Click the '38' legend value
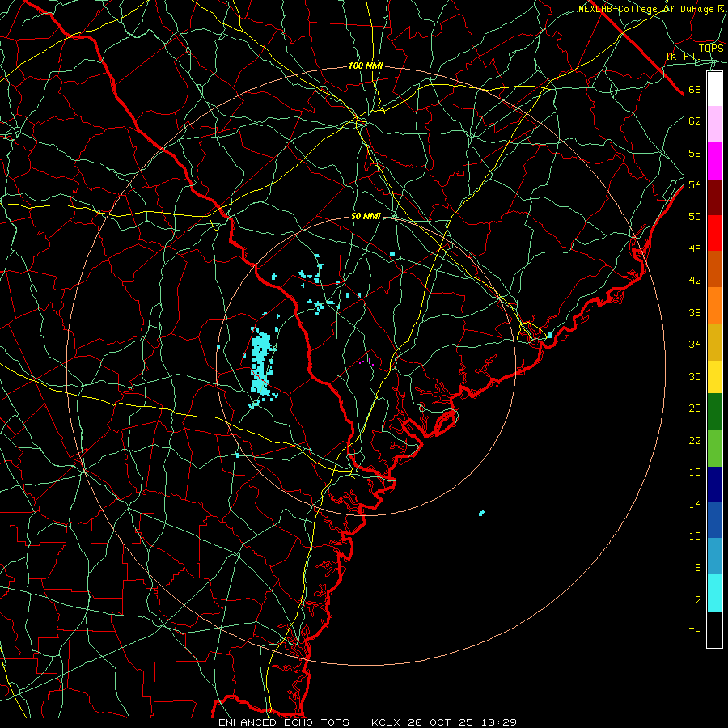 695,312
